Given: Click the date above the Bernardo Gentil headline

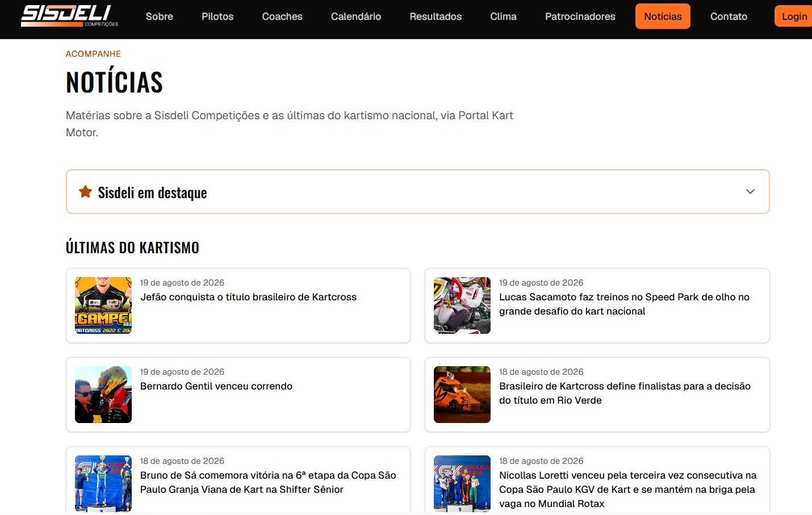Looking at the screenshot, I should tap(182, 372).
